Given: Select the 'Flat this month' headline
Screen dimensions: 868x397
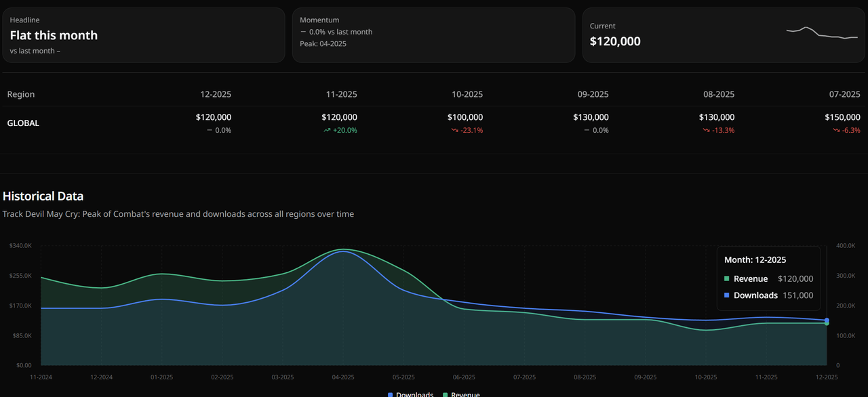Looking at the screenshot, I should tap(54, 35).
